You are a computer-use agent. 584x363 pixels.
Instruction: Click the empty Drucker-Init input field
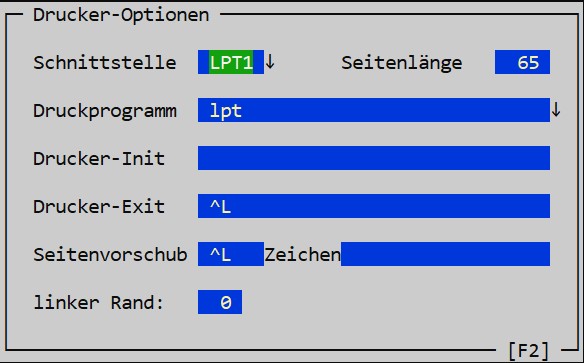[x=374, y=158]
